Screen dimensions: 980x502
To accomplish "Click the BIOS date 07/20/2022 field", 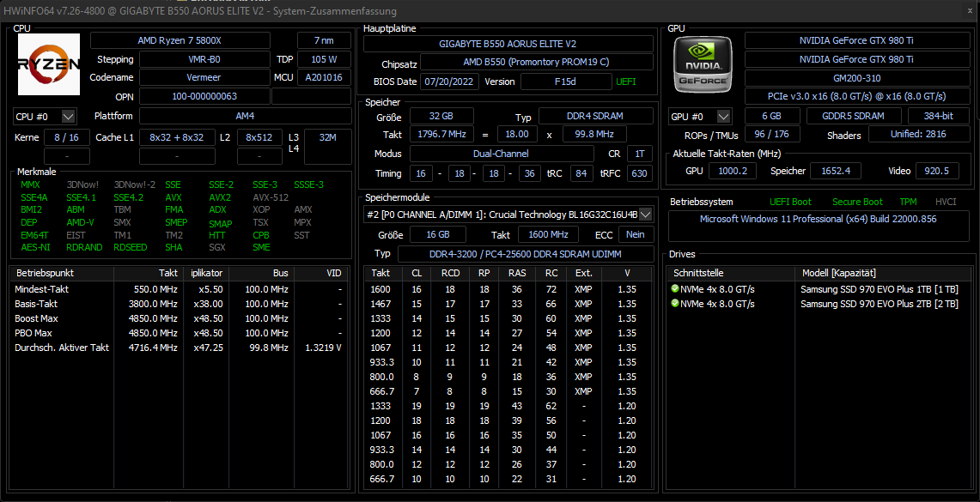I will pyautogui.click(x=450, y=82).
